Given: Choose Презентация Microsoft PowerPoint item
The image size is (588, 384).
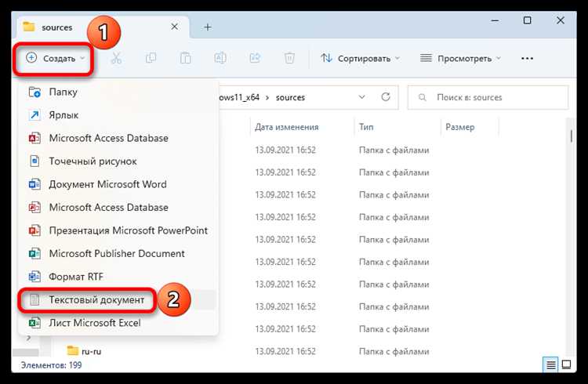Looking at the screenshot, I should [118, 230].
